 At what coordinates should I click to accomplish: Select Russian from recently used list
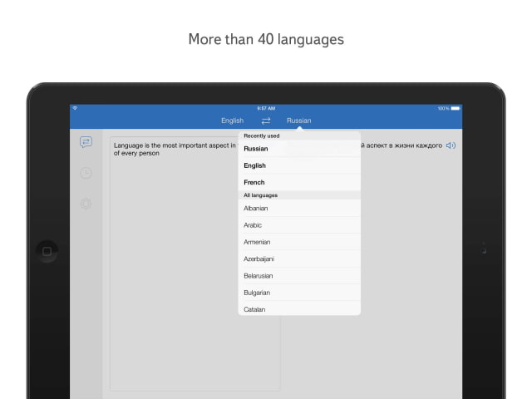299,149
